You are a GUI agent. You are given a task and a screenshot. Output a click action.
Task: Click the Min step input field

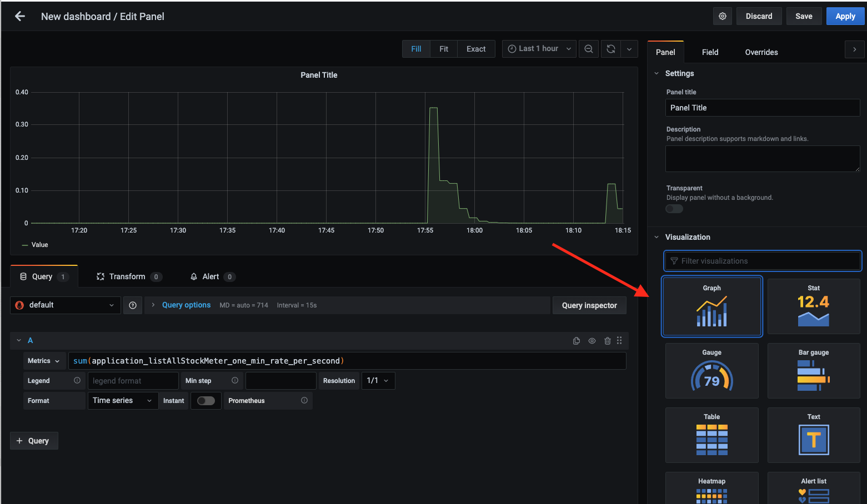(x=281, y=381)
